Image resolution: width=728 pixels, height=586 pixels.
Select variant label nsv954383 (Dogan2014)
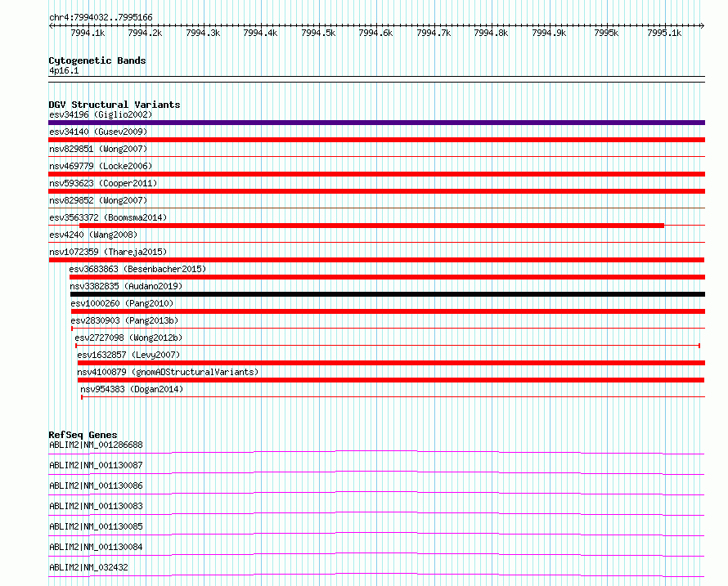point(132,389)
